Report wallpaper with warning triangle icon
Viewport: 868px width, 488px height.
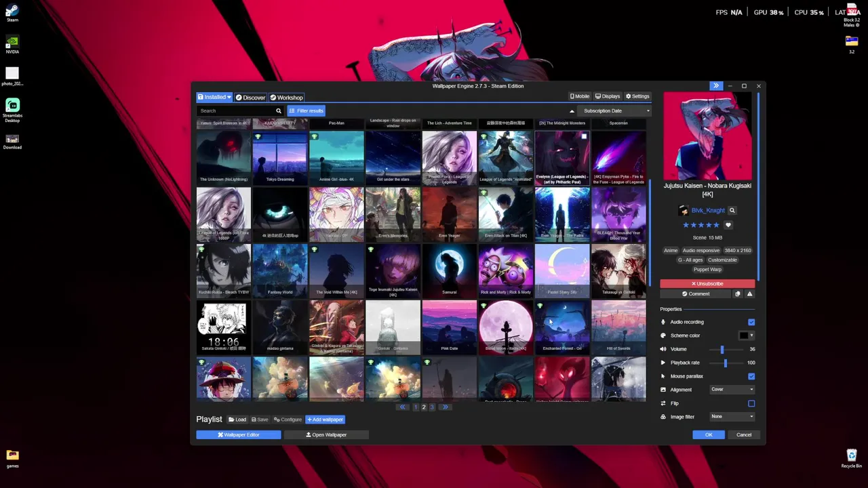pyautogui.click(x=749, y=294)
